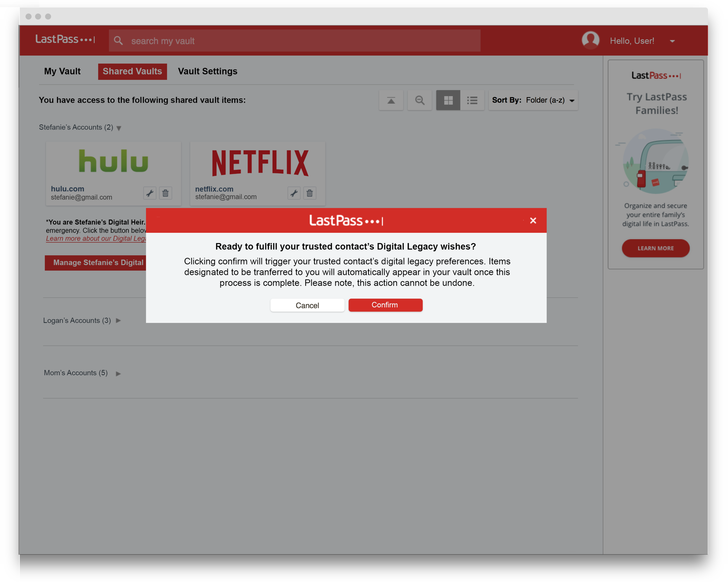Viewport: 728px width, 582px height.
Task: Click the trash icon on the hulu.com card
Action: click(x=165, y=193)
